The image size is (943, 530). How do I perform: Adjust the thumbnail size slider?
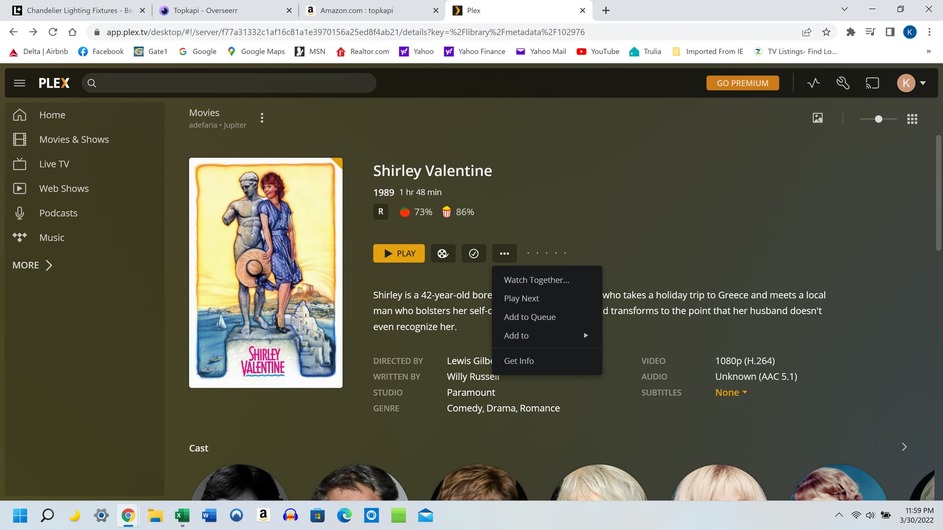coord(878,119)
